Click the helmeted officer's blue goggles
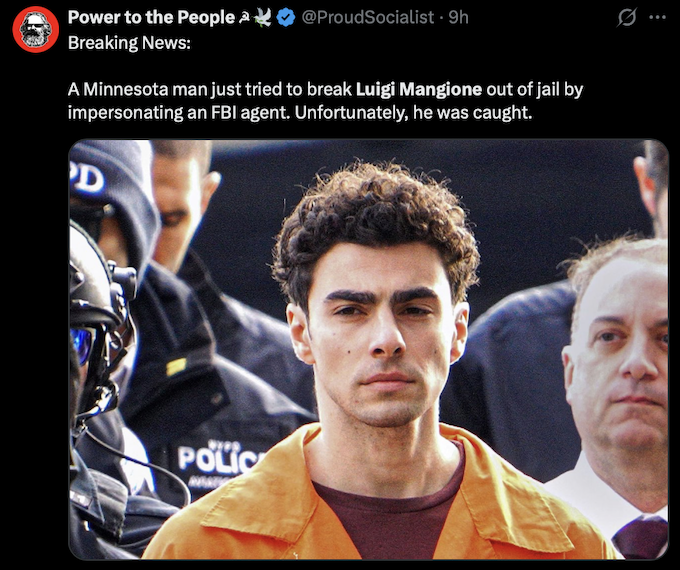Image resolution: width=680 pixels, height=570 pixels. click(83, 344)
